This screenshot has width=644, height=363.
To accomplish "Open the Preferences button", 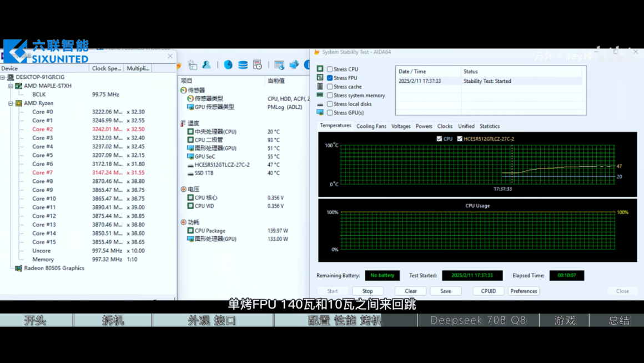I will [524, 291].
